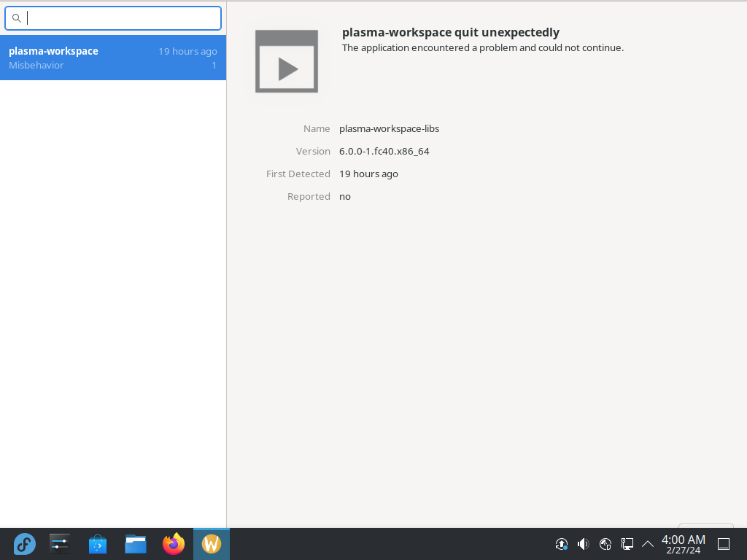Image resolution: width=747 pixels, height=560 pixels.
Task: Click the "Reported" field label
Action: (x=309, y=197)
